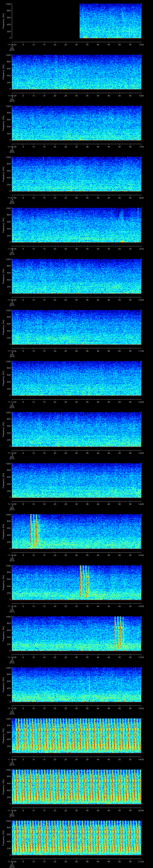Viewport: 153px width, 868px height.
Task: Click "Frequency (Hz)" axis label of 11:04 panel
Action: (x=3, y=21)
